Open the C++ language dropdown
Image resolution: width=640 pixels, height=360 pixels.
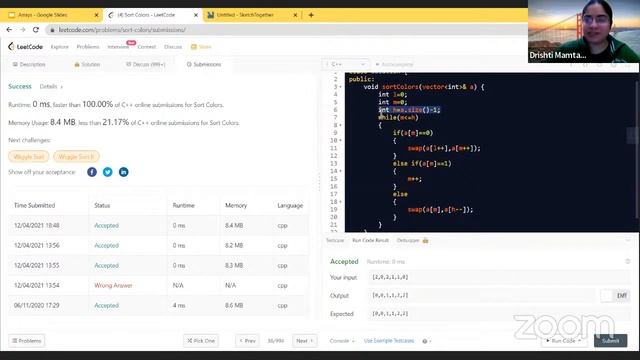pos(347,64)
